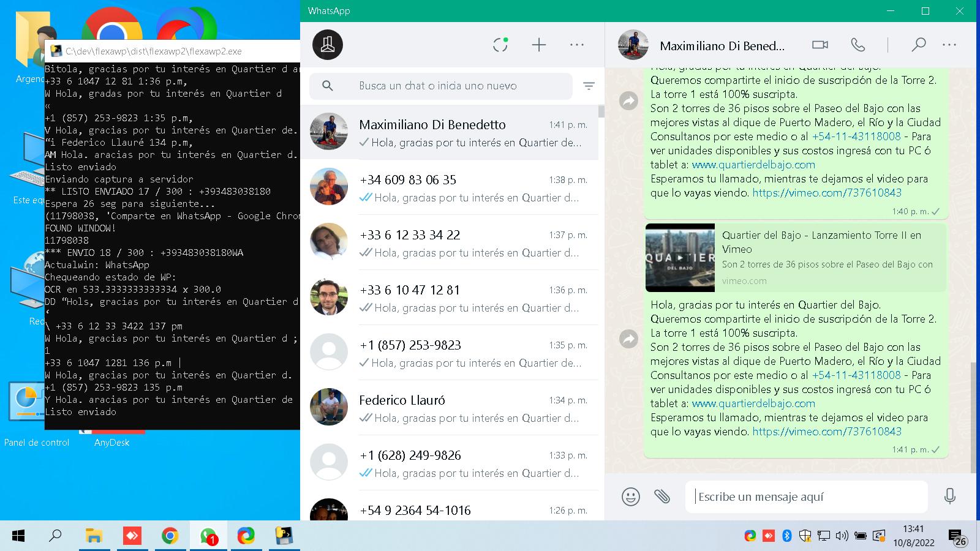Click the conversation vertical scrollbar
Image resolution: width=980 pixels, height=551 pixels.
point(973,416)
